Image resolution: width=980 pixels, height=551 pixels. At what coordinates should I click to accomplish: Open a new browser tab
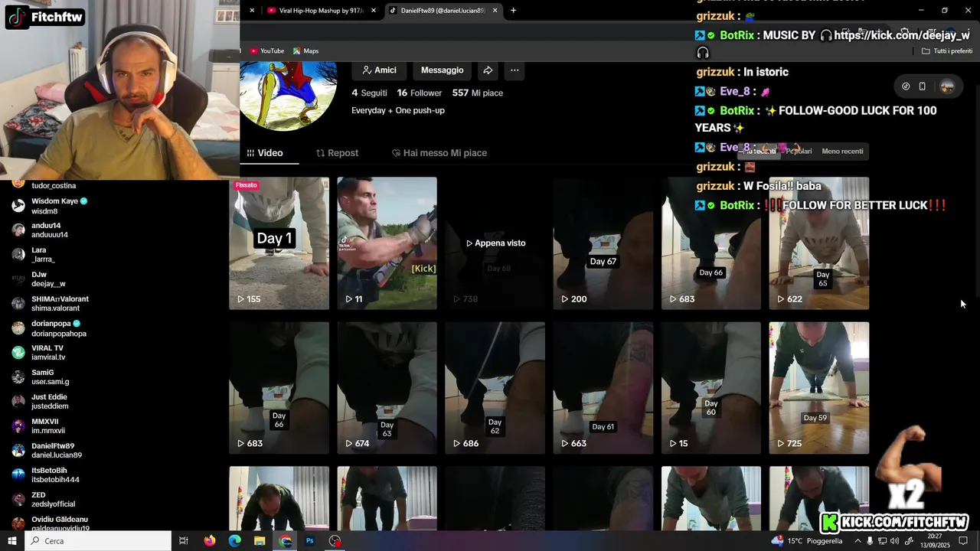[x=513, y=11]
